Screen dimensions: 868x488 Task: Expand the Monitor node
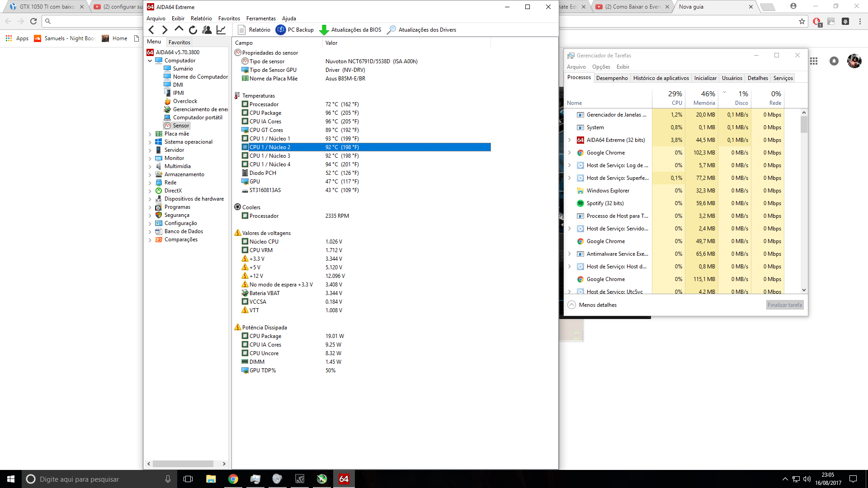click(x=150, y=158)
